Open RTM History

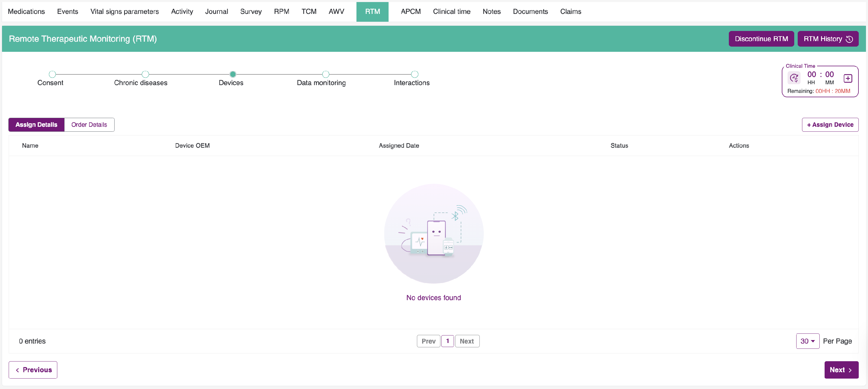[827, 39]
